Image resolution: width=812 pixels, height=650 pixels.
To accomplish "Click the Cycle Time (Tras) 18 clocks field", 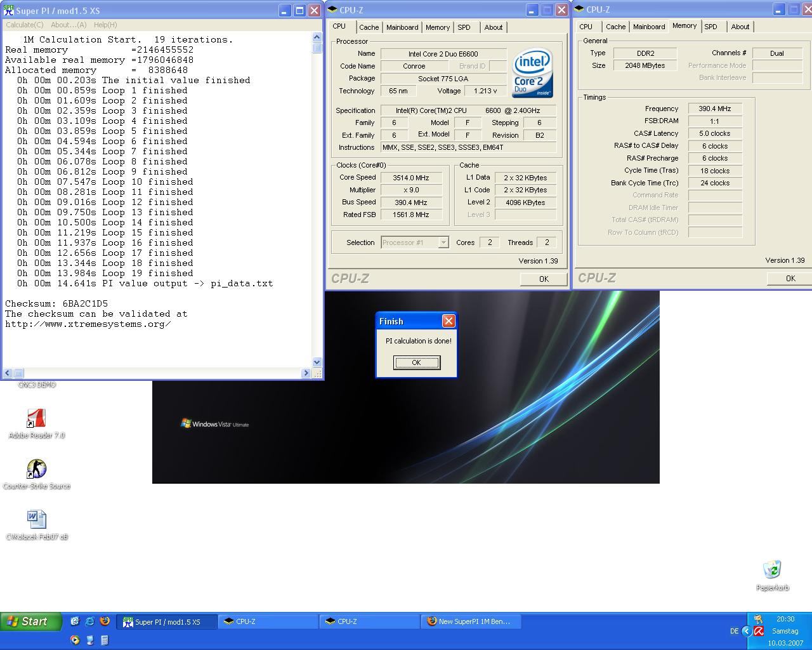I will point(715,171).
